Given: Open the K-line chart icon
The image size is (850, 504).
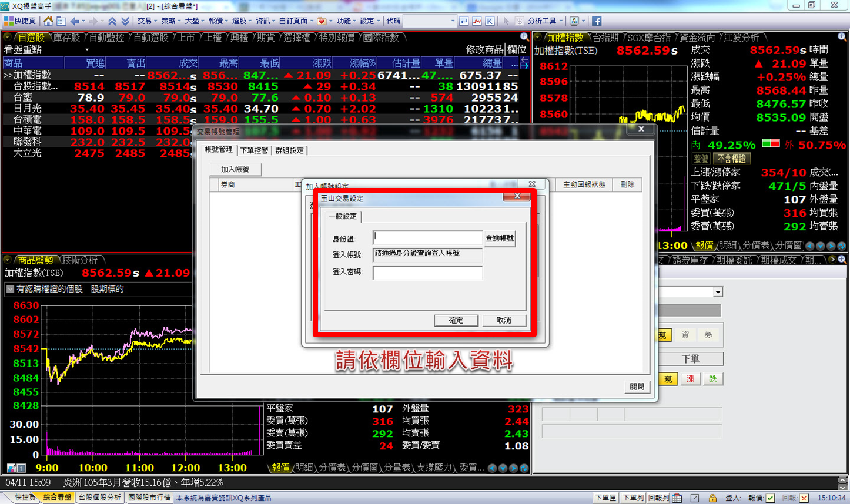Looking at the screenshot, I should point(489,21).
